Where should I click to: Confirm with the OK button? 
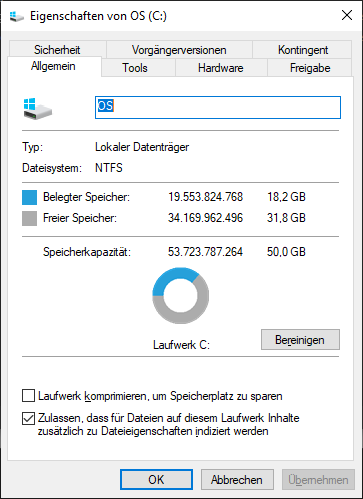[156, 479]
